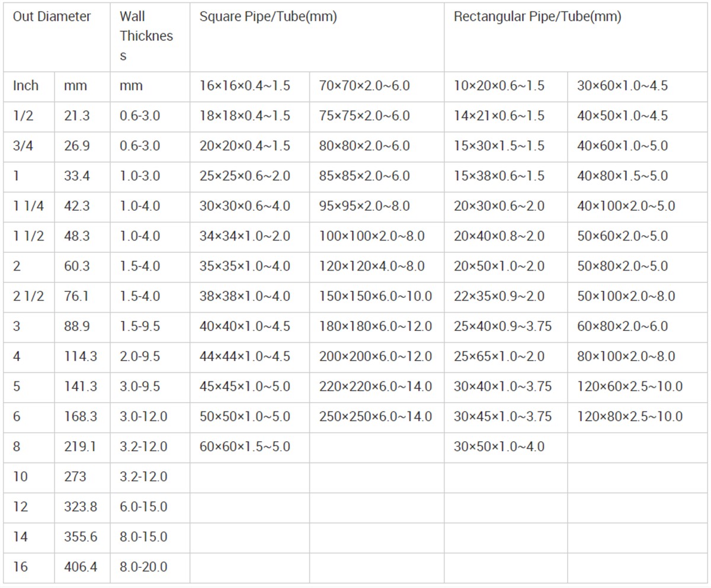Select the 30×50×1.0~4.0 cell
This screenshot has height=588, width=711.
[x=499, y=446]
